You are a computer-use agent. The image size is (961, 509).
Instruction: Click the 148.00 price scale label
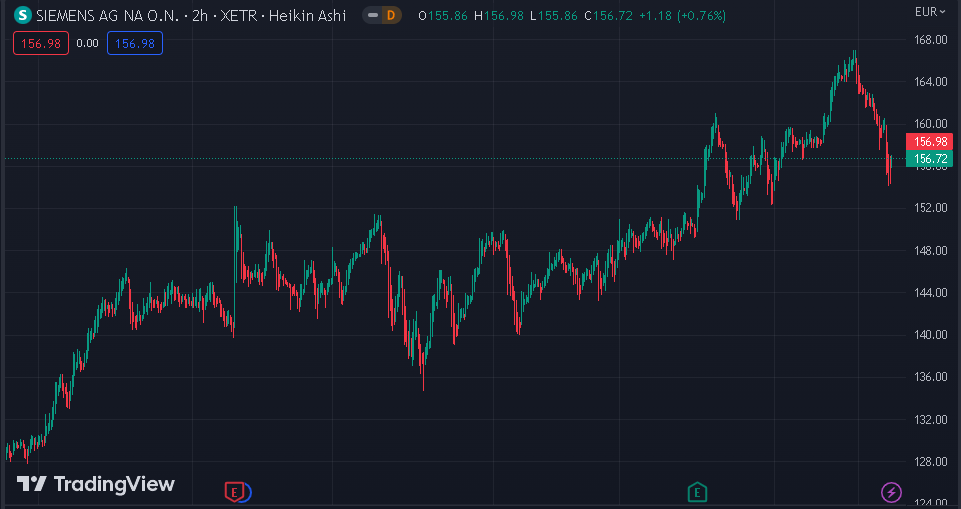coord(930,250)
